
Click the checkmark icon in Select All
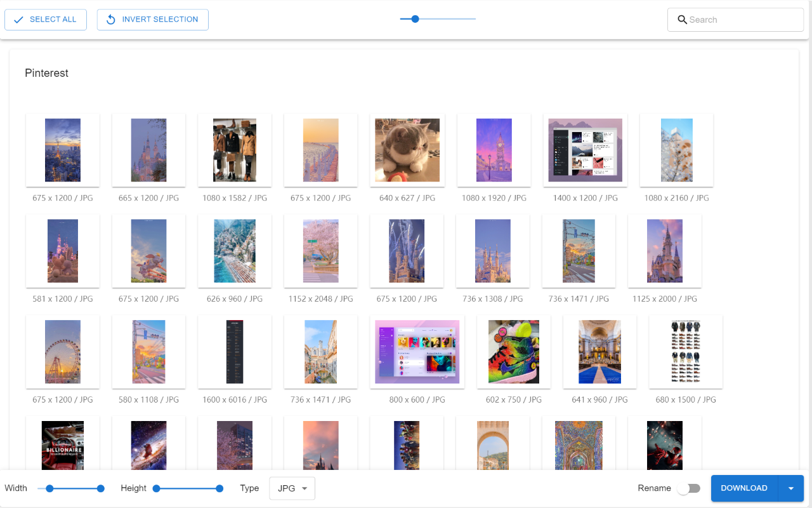click(18, 20)
